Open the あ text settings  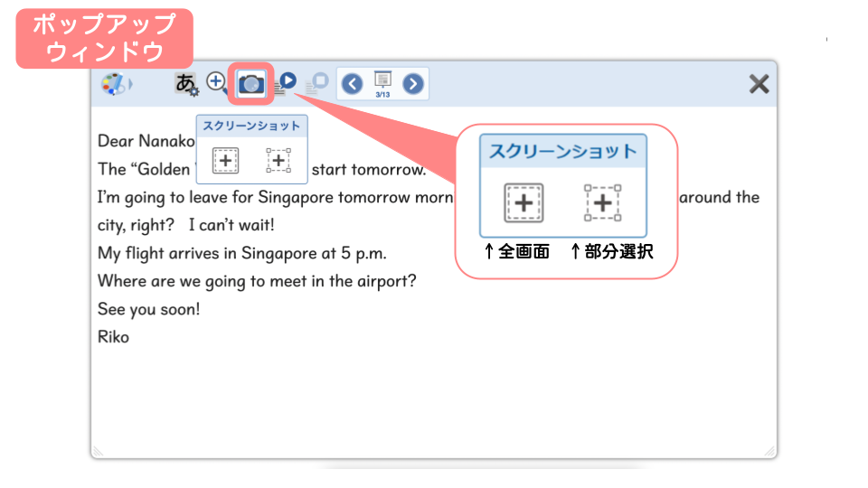pyautogui.click(x=186, y=84)
